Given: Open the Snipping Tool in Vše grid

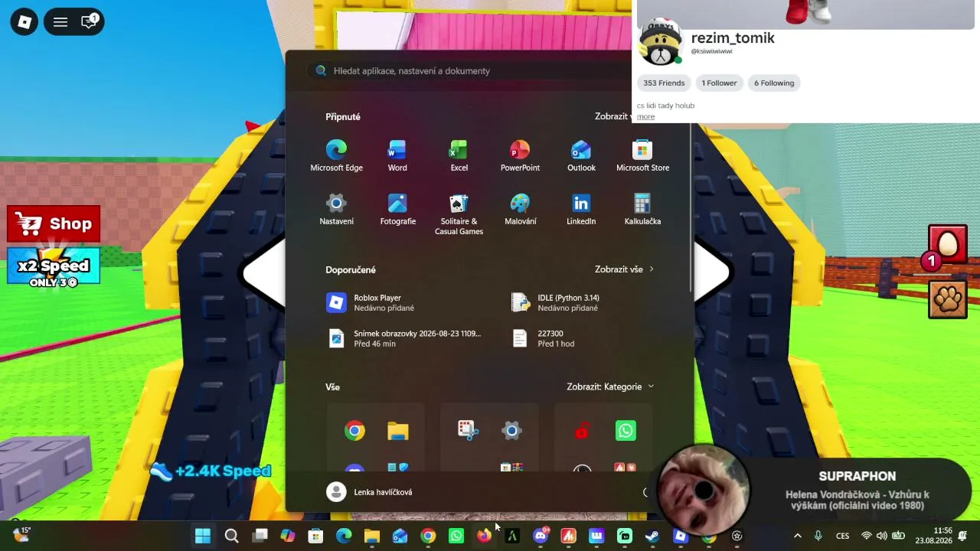Looking at the screenshot, I should coord(469,431).
